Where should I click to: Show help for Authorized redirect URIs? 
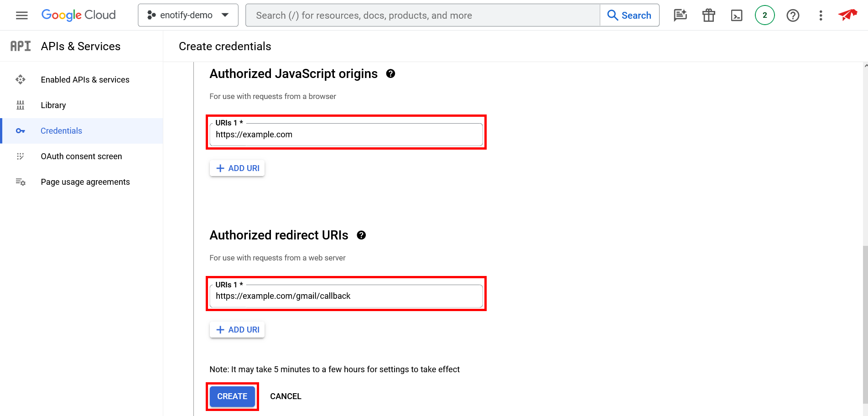(361, 235)
